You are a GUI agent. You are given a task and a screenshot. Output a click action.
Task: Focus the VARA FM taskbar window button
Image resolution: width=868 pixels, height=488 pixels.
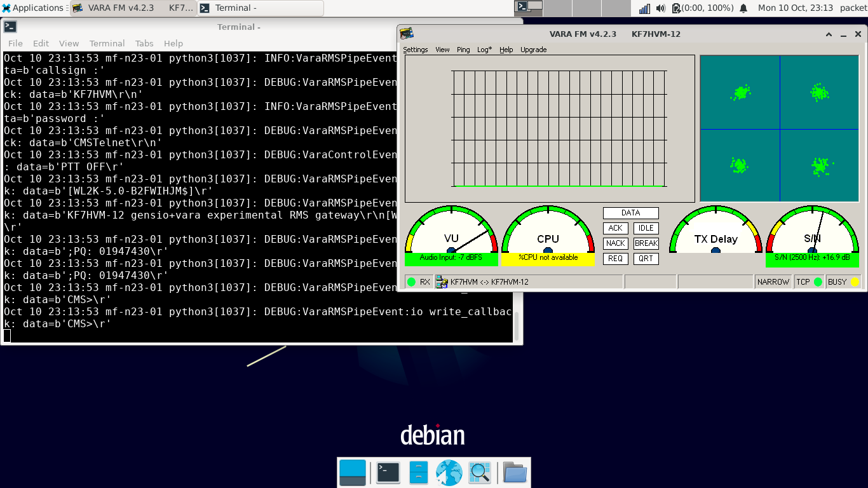pos(133,8)
